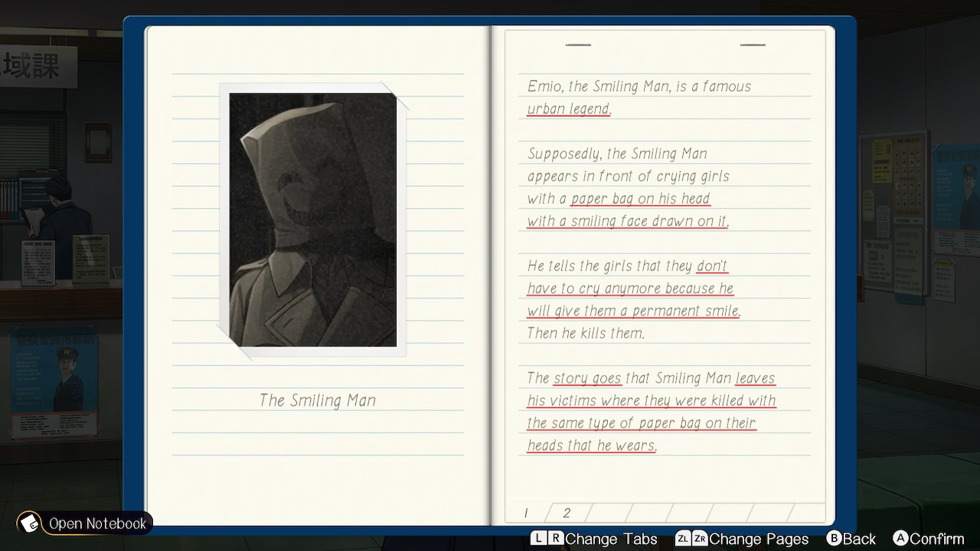Select underlined 'with a smiling face drawn on it.'
The height and width of the screenshot is (551, 980).
[628, 221]
